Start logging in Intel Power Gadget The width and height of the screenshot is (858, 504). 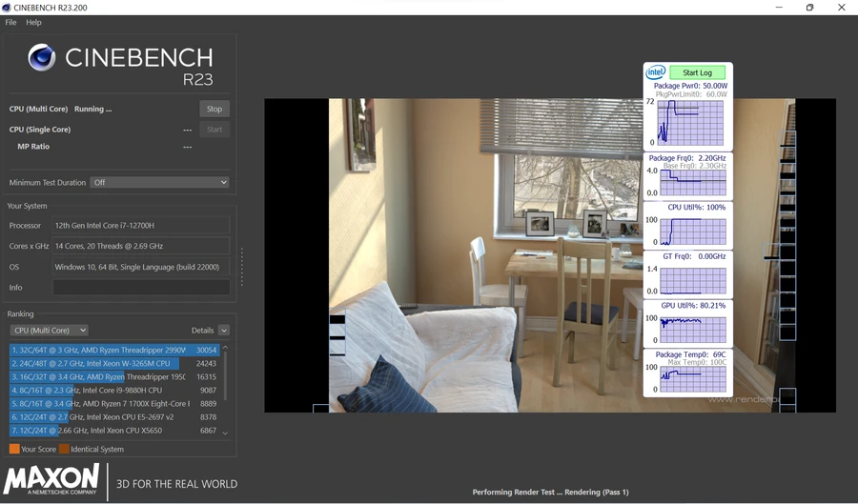click(x=697, y=72)
